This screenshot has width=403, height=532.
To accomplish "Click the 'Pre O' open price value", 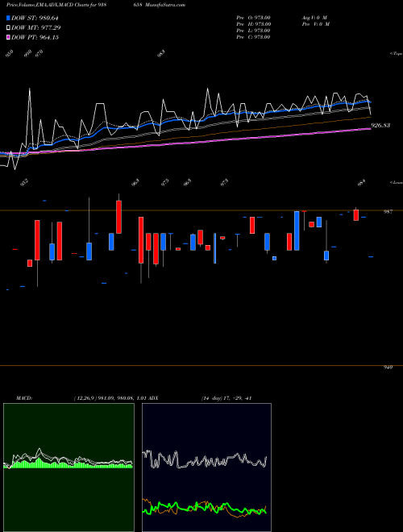I will 253,17.
